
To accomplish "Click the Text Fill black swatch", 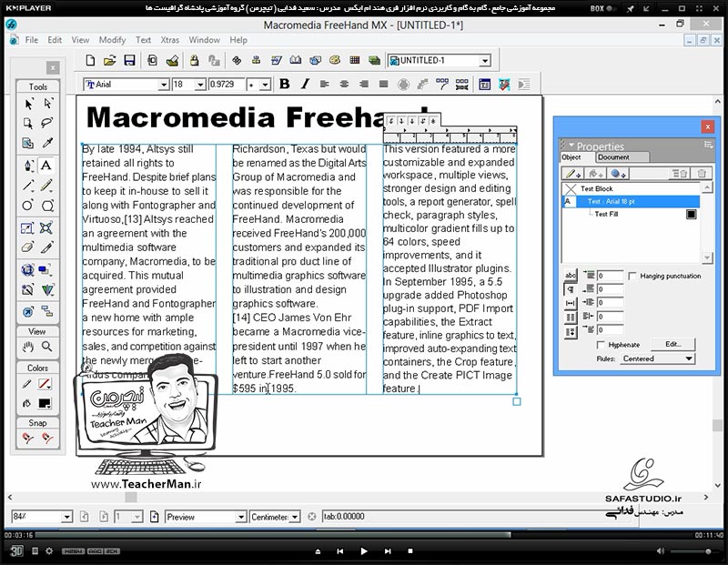I will (x=692, y=214).
